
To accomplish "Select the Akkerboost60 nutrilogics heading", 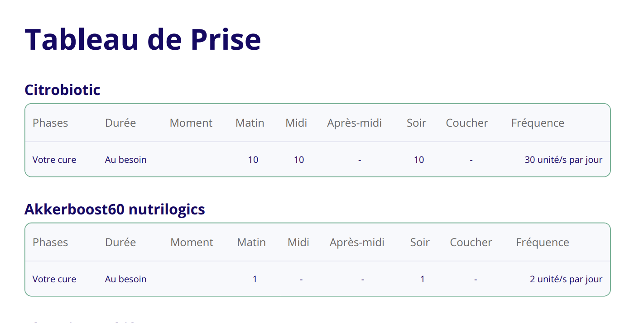I will pos(115,209).
